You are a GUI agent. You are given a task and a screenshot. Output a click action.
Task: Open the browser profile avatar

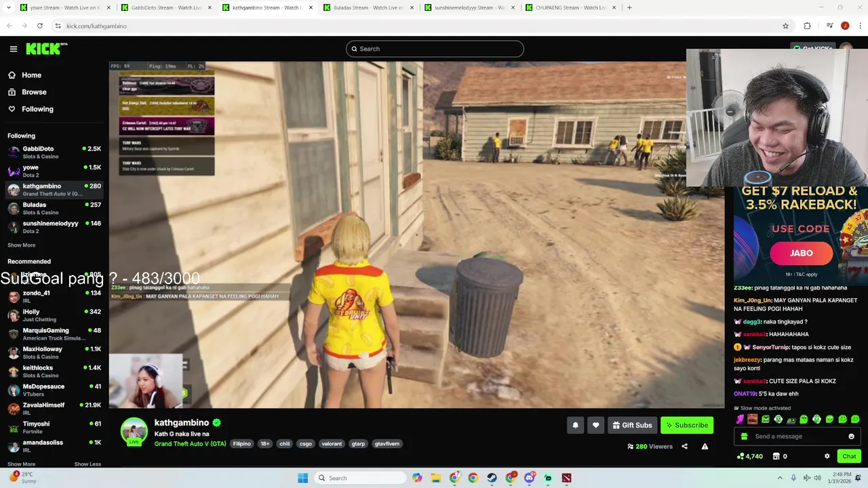(845, 26)
